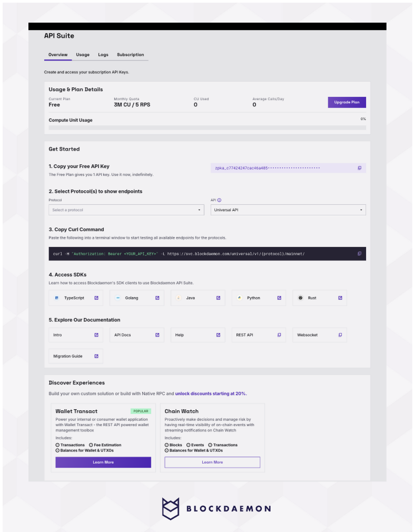The width and height of the screenshot is (414, 532).
Task: Click the 3M CU / 5 RPS quota
Action: coord(132,105)
